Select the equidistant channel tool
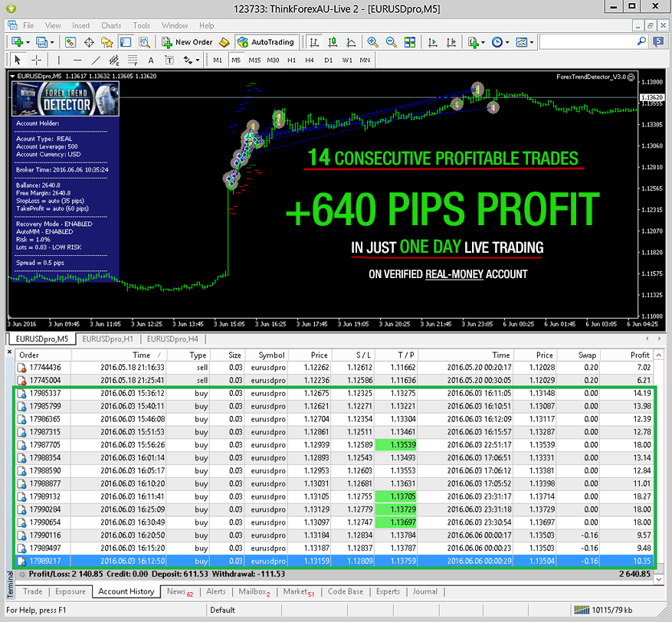Screen dimensions: 672x622 click(114, 60)
